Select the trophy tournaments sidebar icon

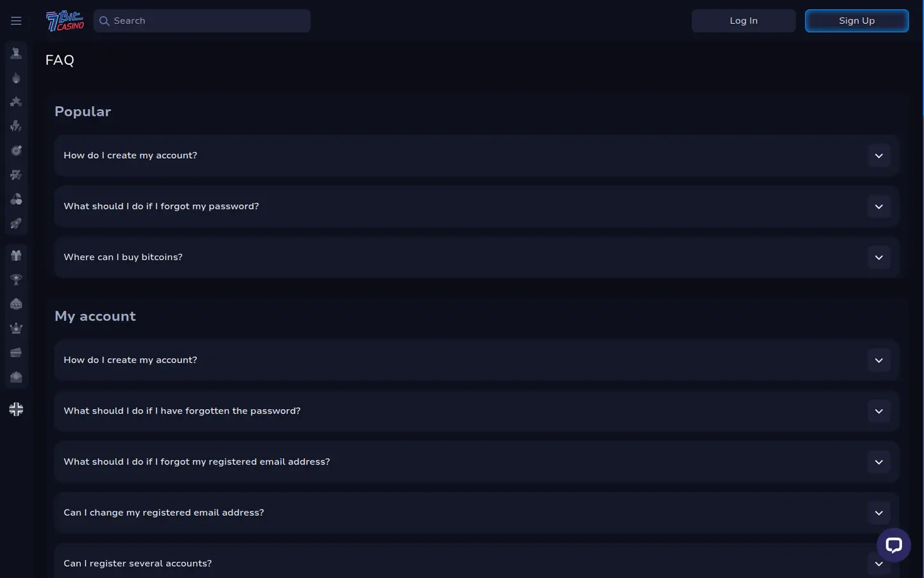pyautogui.click(x=16, y=279)
